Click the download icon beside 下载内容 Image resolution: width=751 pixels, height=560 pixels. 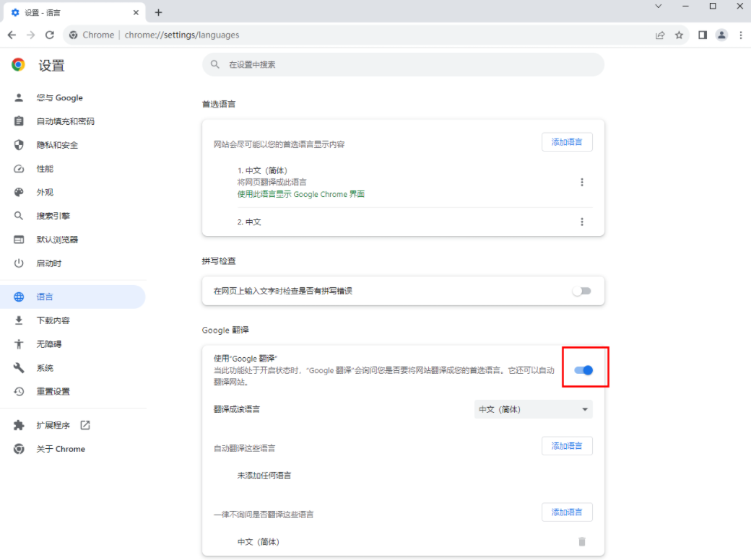coord(19,320)
